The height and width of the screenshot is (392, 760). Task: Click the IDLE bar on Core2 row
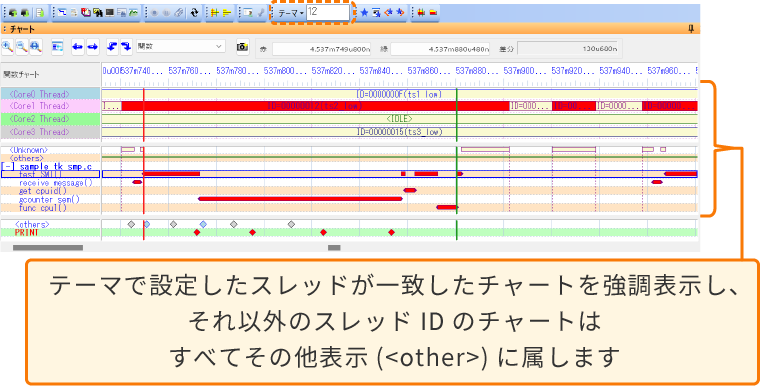point(399,119)
